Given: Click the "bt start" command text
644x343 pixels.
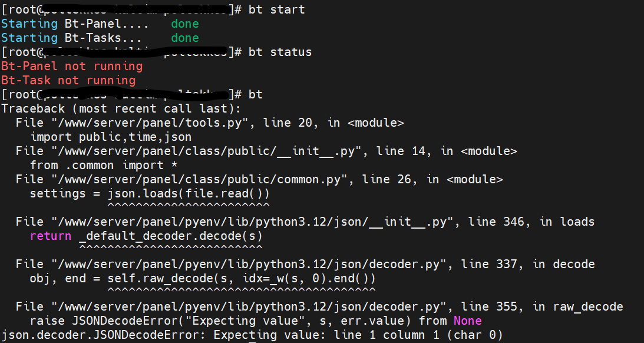Looking at the screenshot, I should [x=276, y=9].
